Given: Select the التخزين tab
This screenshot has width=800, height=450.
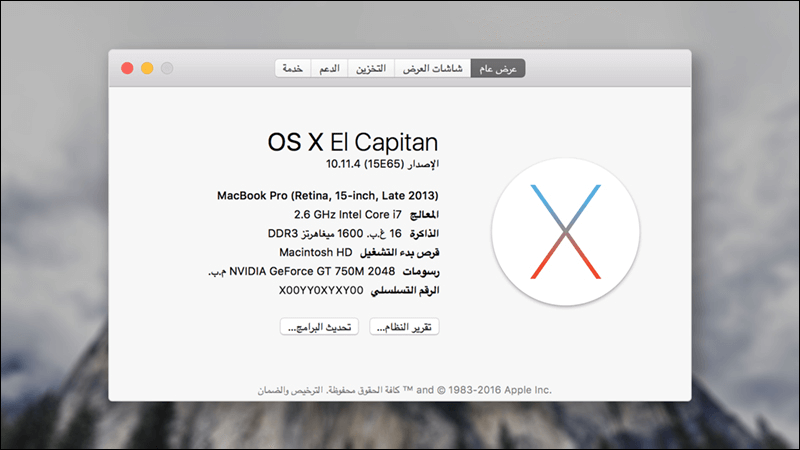Looking at the screenshot, I should point(371,68).
